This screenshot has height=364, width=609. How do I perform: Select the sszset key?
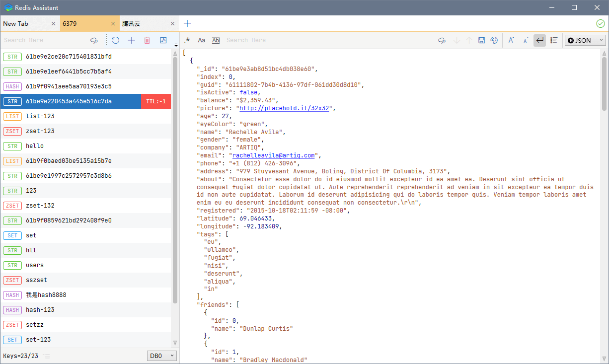click(x=85, y=280)
